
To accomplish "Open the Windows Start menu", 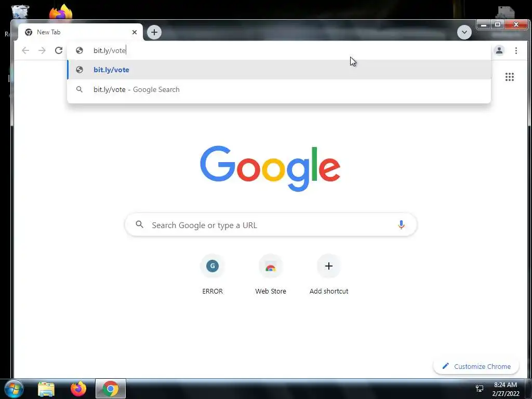I will tap(14, 389).
